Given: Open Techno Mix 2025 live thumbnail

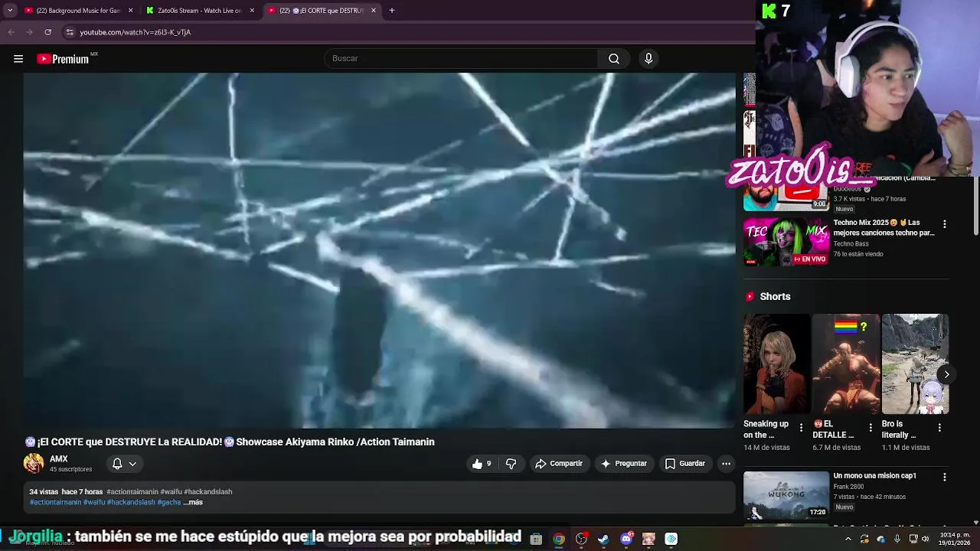Looking at the screenshot, I should pos(786,243).
